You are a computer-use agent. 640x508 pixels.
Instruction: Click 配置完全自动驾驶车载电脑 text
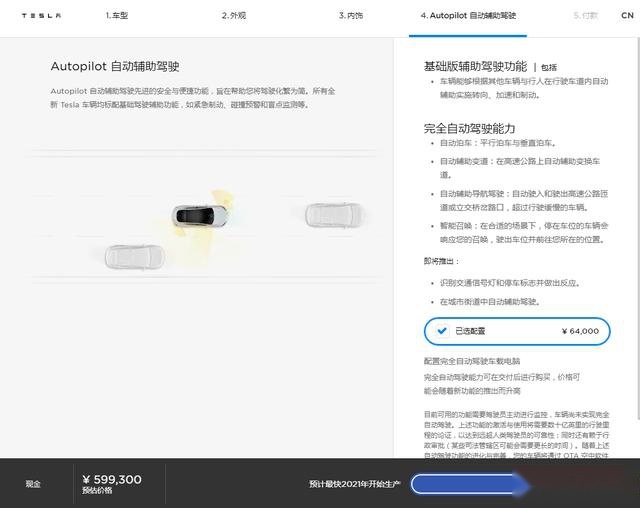point(472,361)
